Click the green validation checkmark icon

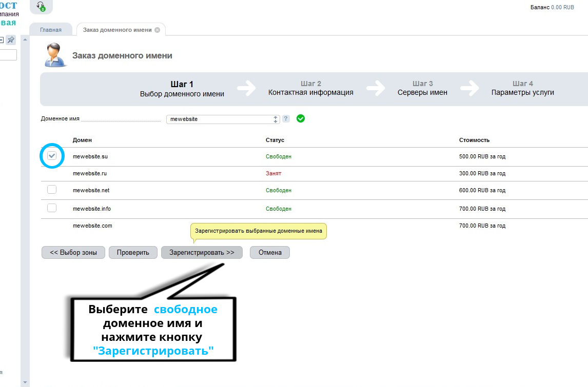click(300, 119)
